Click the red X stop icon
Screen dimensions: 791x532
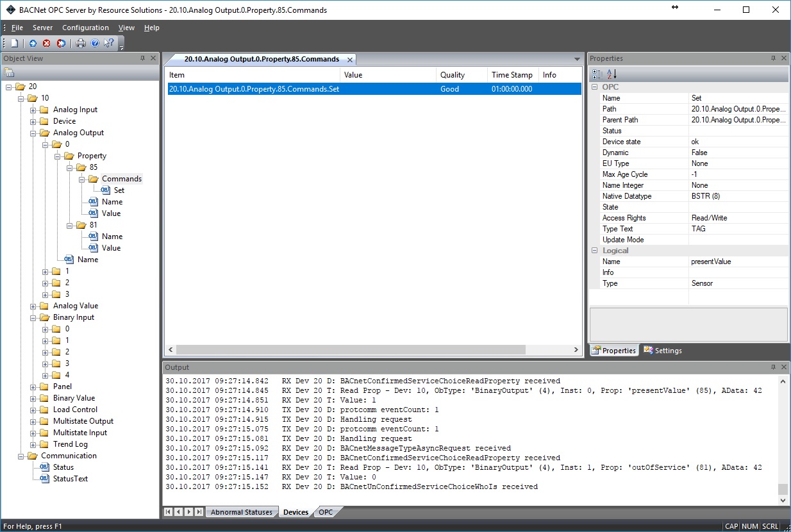point(47,43)
